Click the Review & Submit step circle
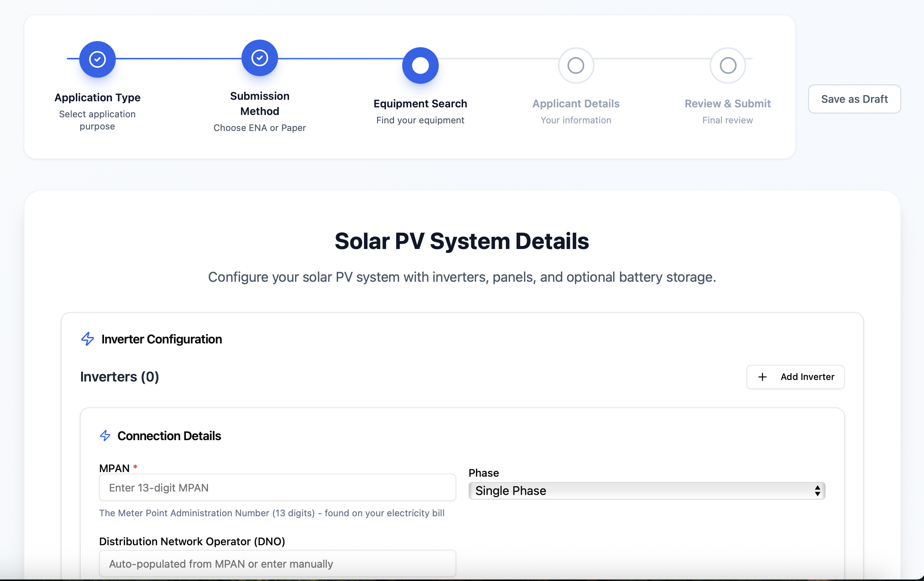The height and width of the screenshot is (581, 924). coord(727,65)
